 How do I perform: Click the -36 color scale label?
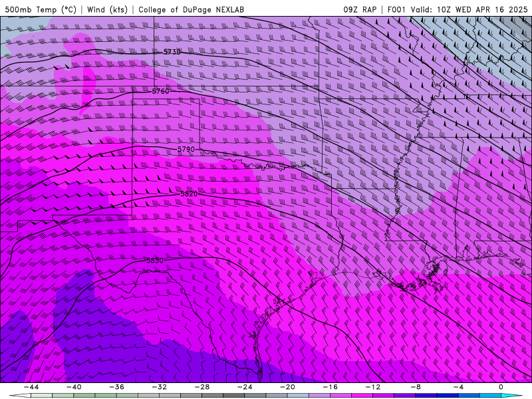[116, 387]
